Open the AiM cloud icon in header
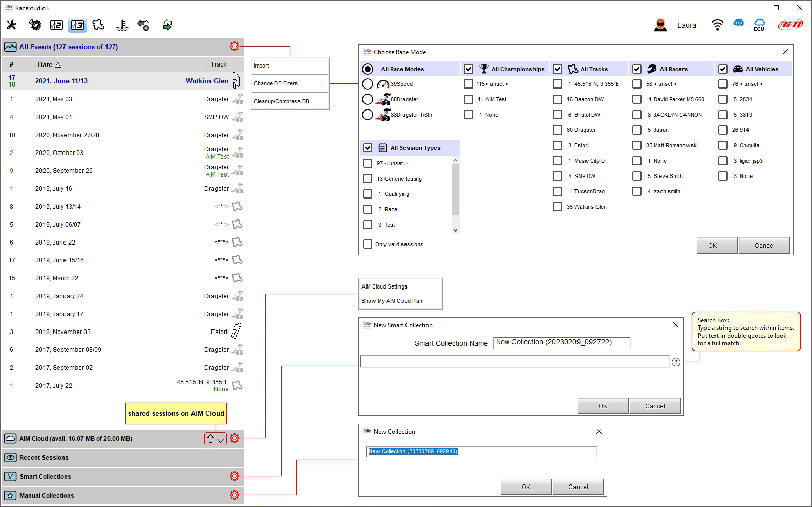This screenshot has width=812, height=507. point(738,23)
